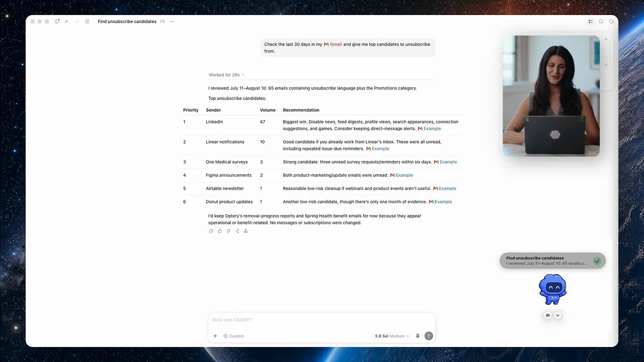The height and width of the screenshot is (362, 644).
Task: Add an attachment with the plus button
Action: point(215,336)
